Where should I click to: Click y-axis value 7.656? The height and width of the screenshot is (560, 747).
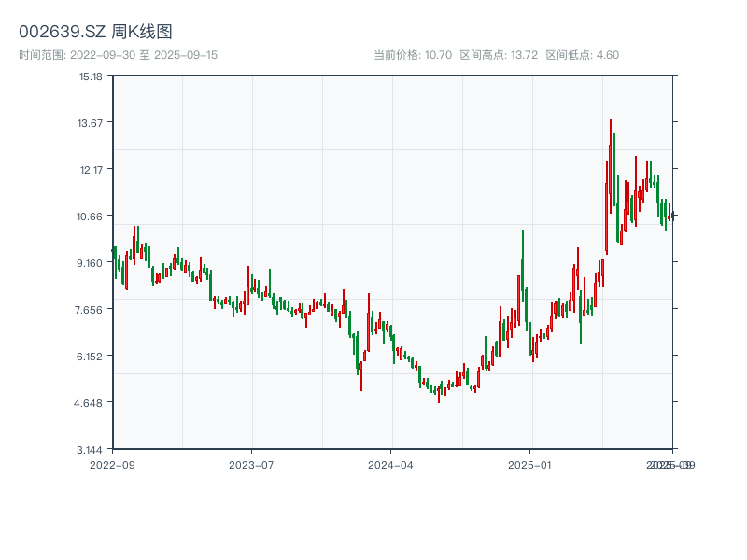tap(89, 310)
